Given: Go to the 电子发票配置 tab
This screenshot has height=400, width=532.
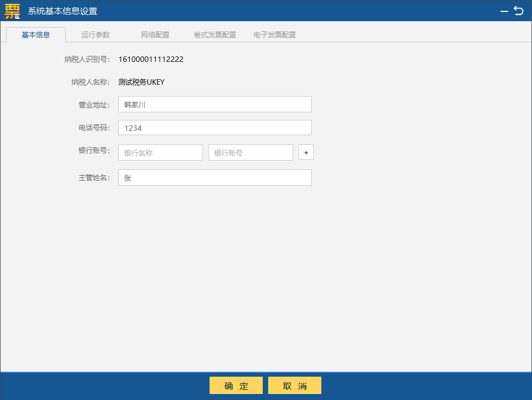Looking at the screenshot, I should [x=275, y=35].
